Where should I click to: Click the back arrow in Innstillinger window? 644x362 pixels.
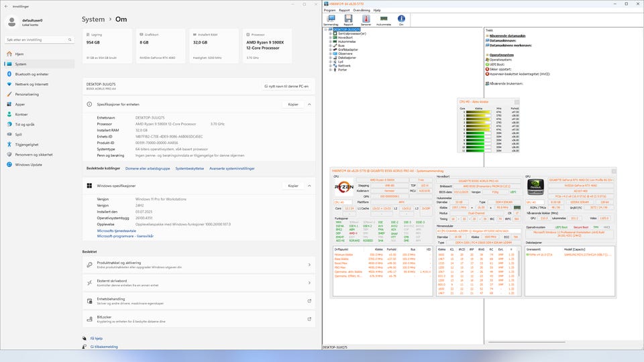pos(6,5)
